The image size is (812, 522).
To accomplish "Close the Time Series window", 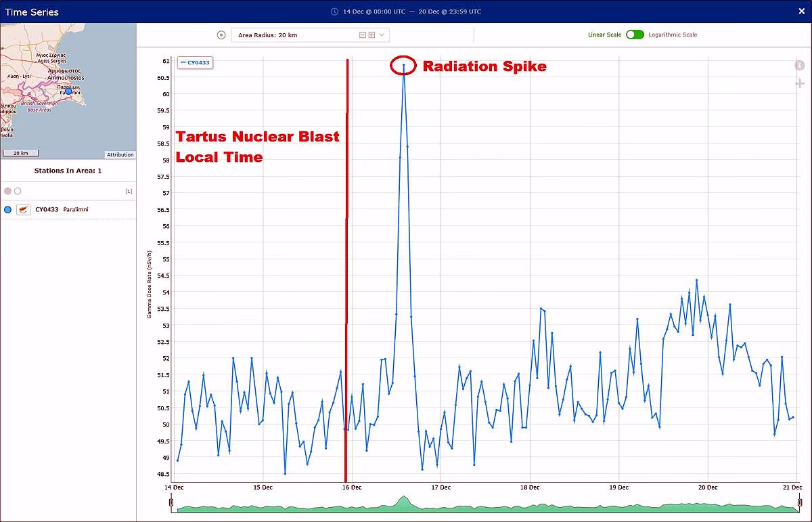I will tap(801, 12).
